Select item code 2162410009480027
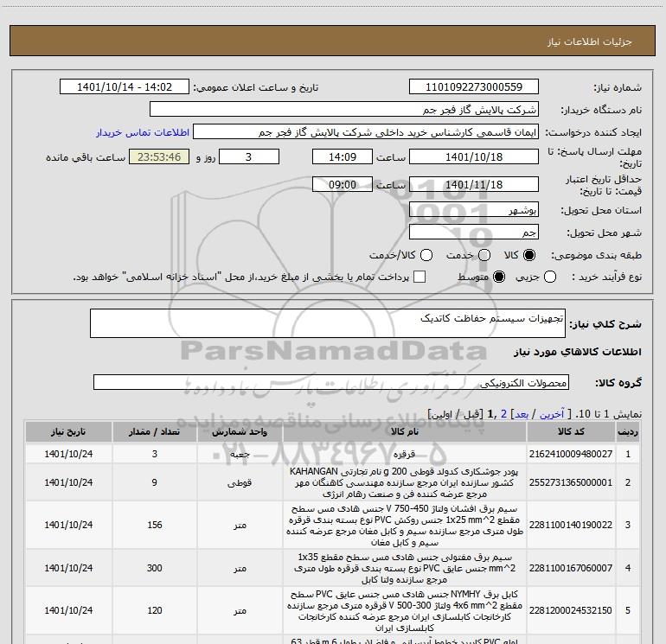Viewport: 666px width, 644px height. (571, 454)
